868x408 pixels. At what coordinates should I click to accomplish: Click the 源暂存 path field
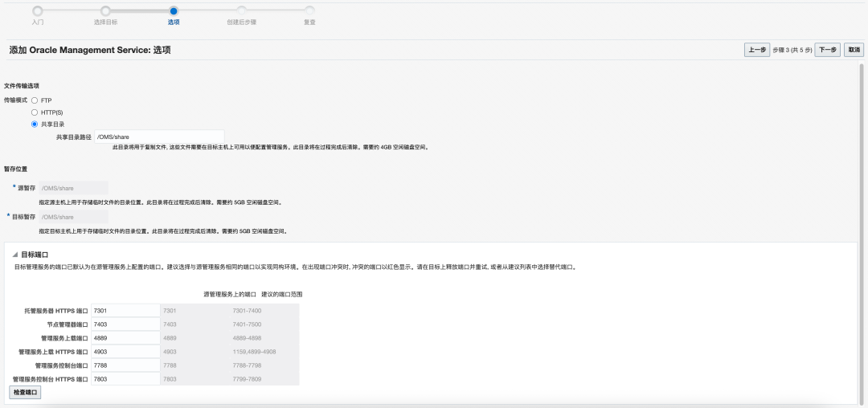coord(74,188)
